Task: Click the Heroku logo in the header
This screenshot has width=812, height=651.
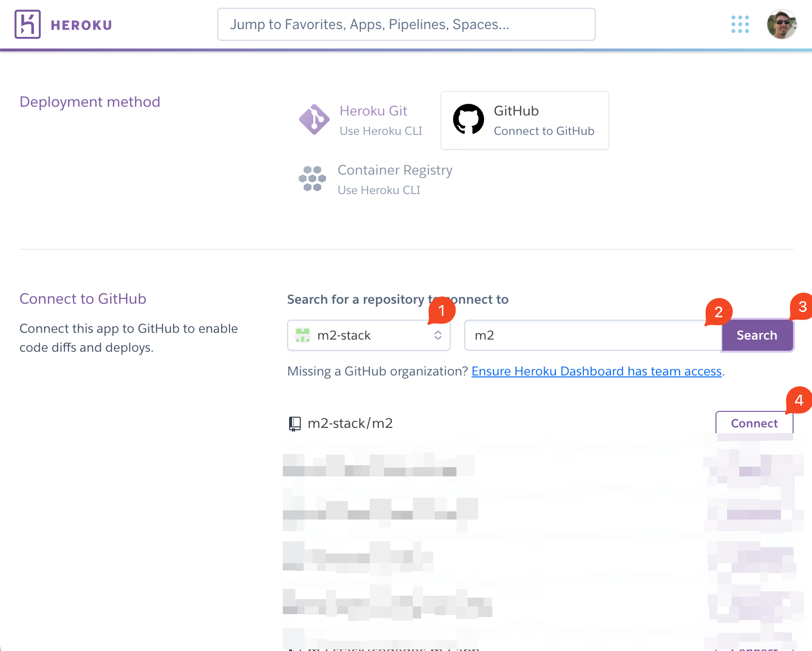Action: tap(28, 24)
